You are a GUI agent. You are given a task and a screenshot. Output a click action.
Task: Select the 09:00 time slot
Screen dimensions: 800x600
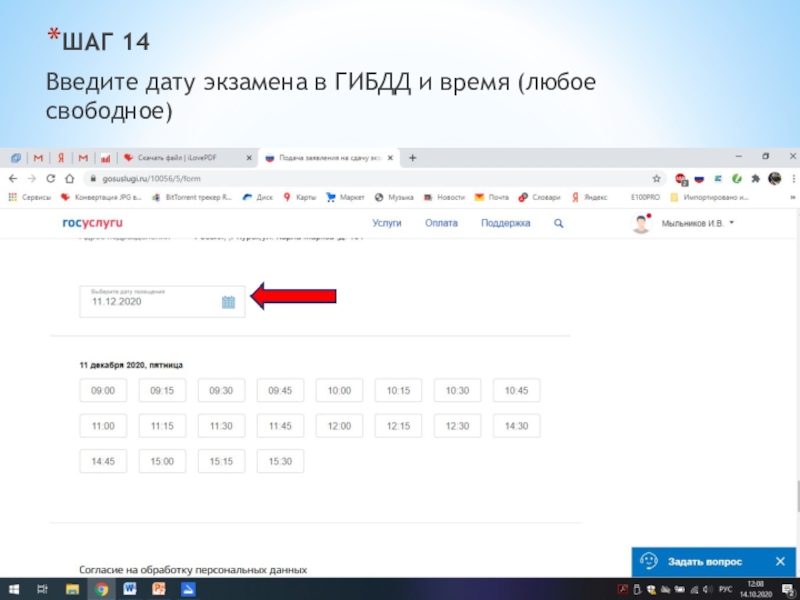103,391
